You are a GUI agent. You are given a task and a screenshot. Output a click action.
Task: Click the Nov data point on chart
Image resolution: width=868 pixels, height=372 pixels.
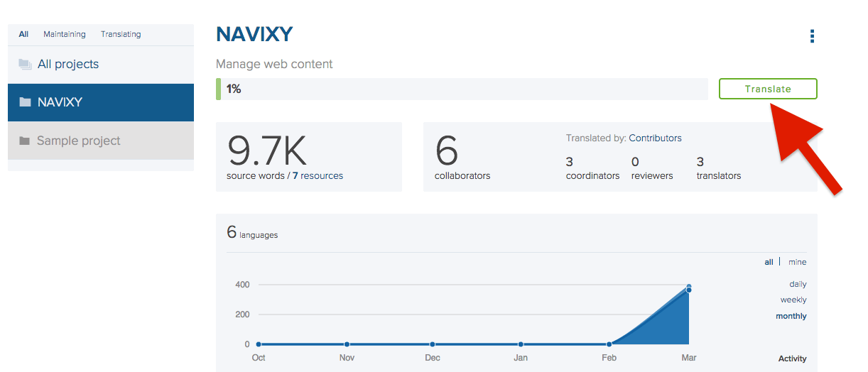347,344
